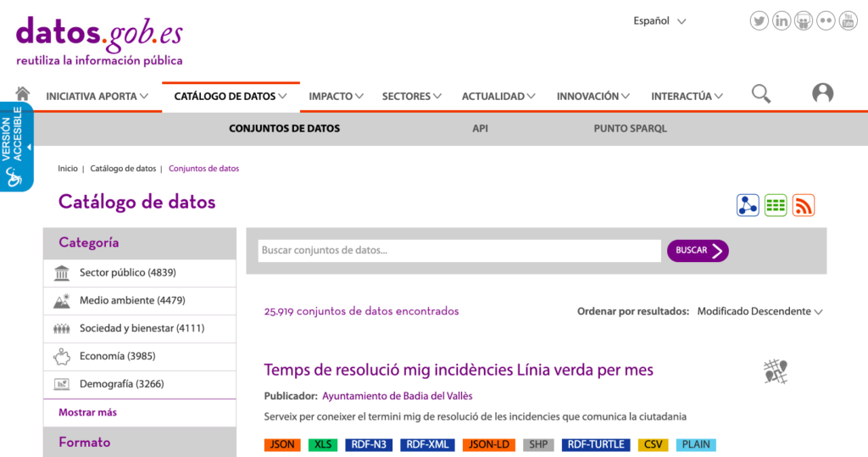Click the Demografía chart icon

pyautogui.click(x=61, y=384)
